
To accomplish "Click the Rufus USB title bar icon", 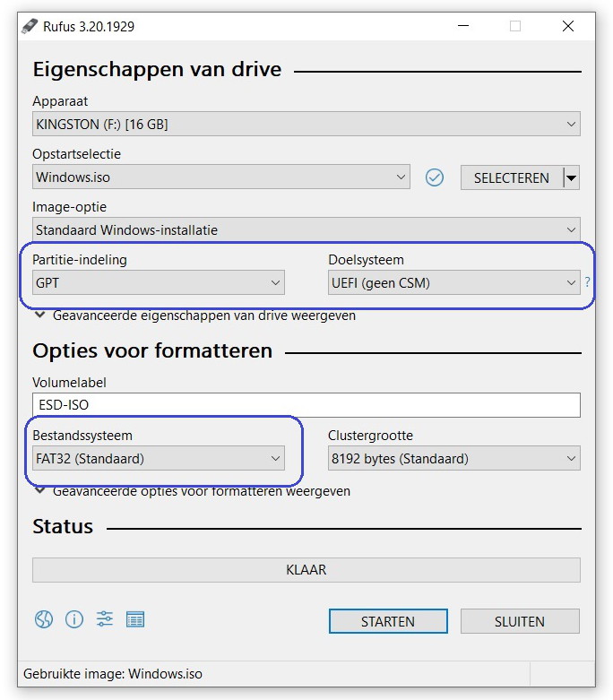I will pos(30,26).
